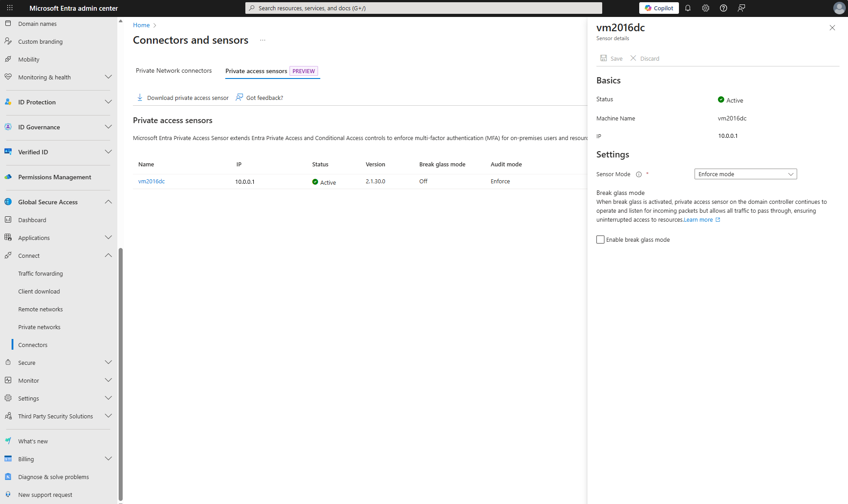Click the Global Secure Access globe icon
This screenshot has height=504, width=848.
(8, 202)
